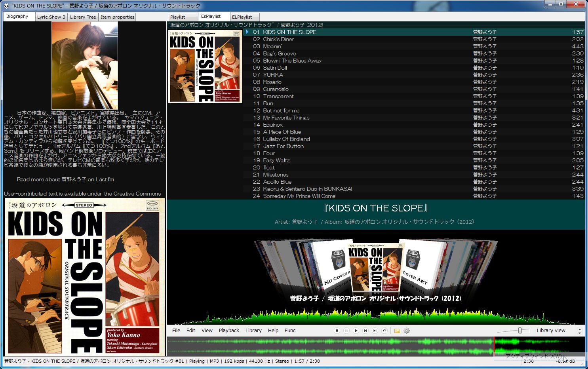Select track 19 'Easy Waltz'
This screenshot has width=588, height=369.
(414, 160)
